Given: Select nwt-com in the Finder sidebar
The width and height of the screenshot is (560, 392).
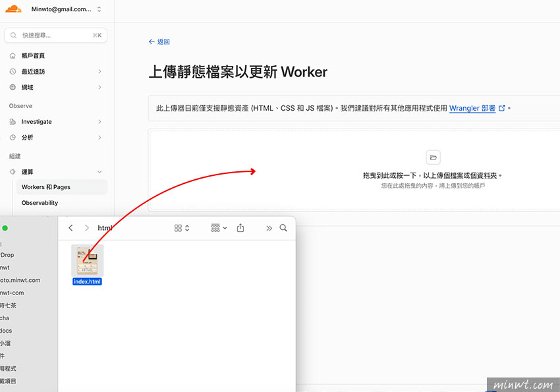Looking at the screenshot, I should 12,293.
